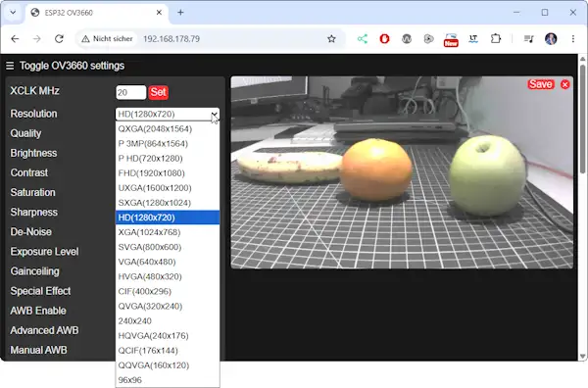Close the camera stream with red X
Image resolution: width=588 pixels, height=388 pixels.
coord(565,84)
